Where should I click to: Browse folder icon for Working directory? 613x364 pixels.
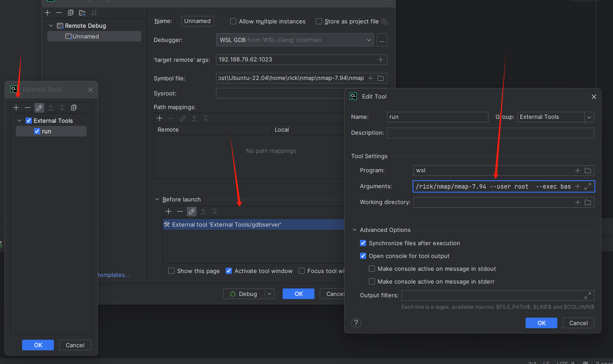pyautogui.click(x=588, y=202)
